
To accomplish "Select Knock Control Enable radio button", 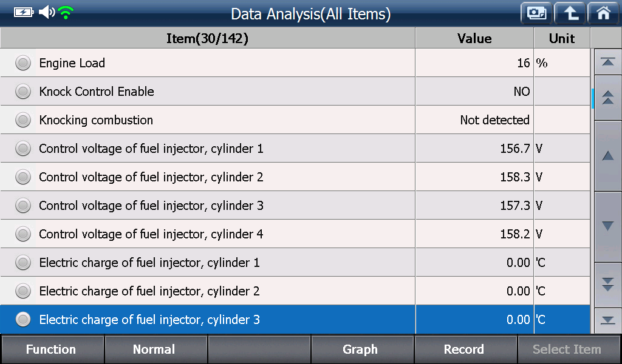I will (x=23, y=92).
